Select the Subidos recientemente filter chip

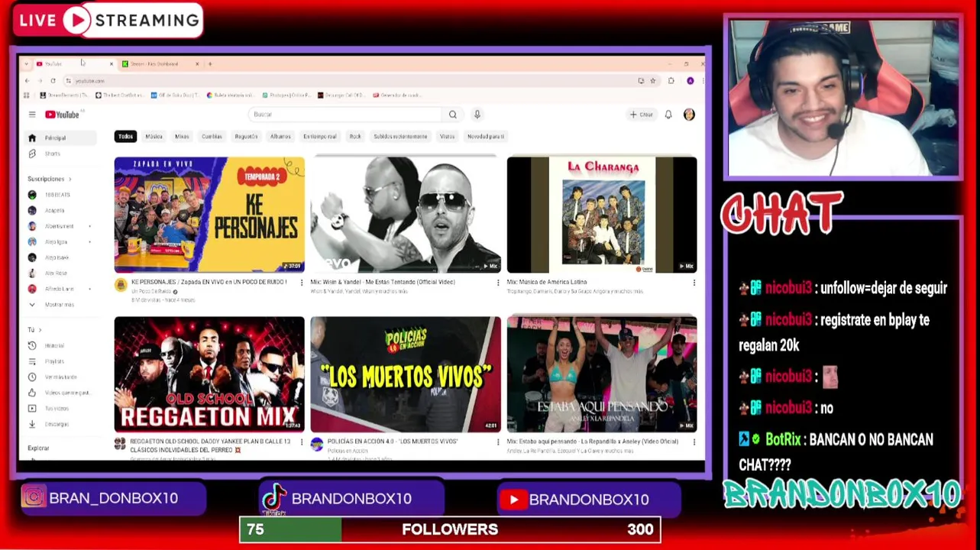click(x=400, y=137)
